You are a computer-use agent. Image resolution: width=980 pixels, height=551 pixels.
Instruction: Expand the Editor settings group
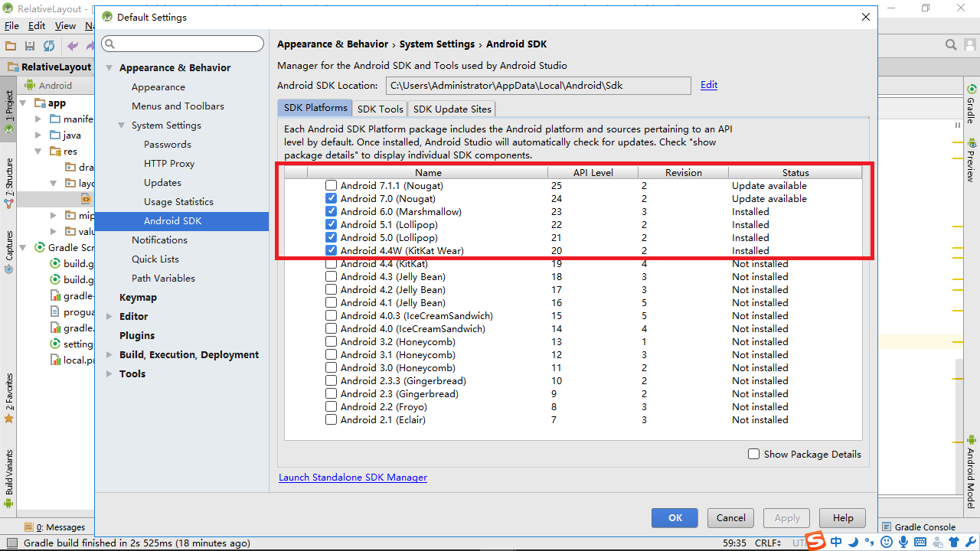tap(109, 316)
